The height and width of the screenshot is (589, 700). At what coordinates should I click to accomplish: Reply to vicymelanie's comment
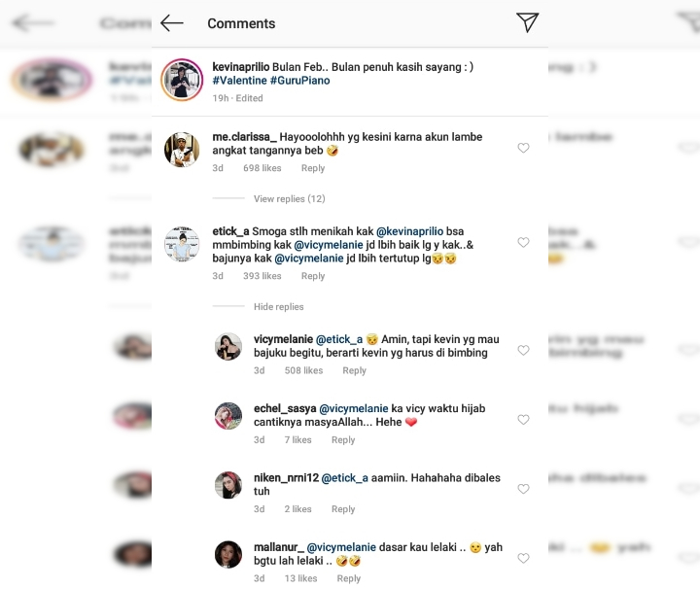pos(355,370)
